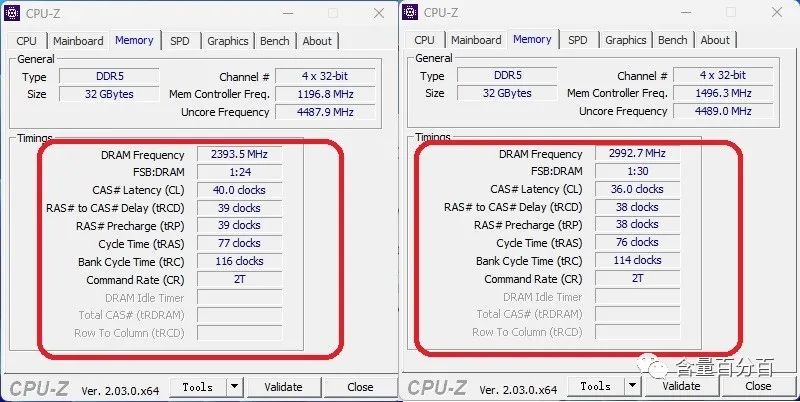The height and width of the screenshot is (402, 800).
Task: Click FSB:DRAM value 1:24
Action: tap(239, 172)
